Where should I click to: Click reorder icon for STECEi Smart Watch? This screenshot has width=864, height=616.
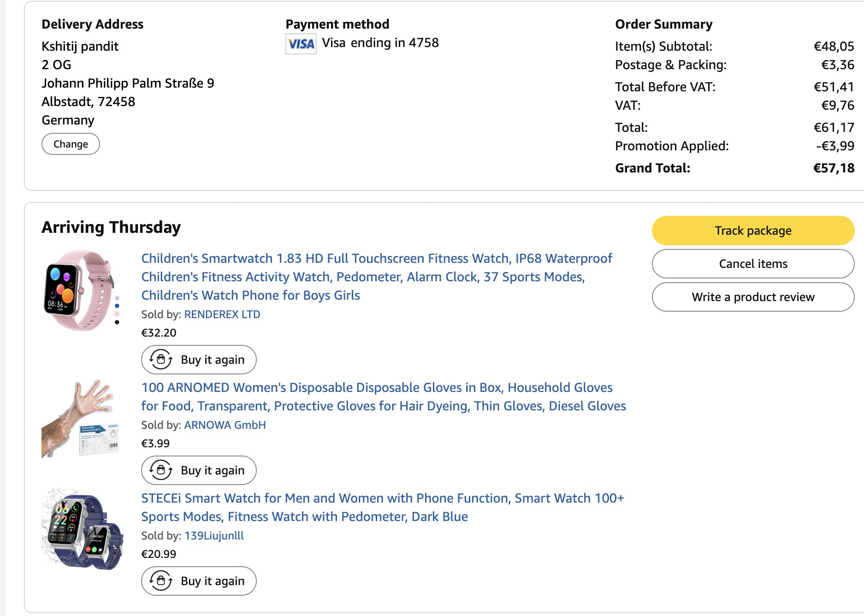click(x=161, y=580)
